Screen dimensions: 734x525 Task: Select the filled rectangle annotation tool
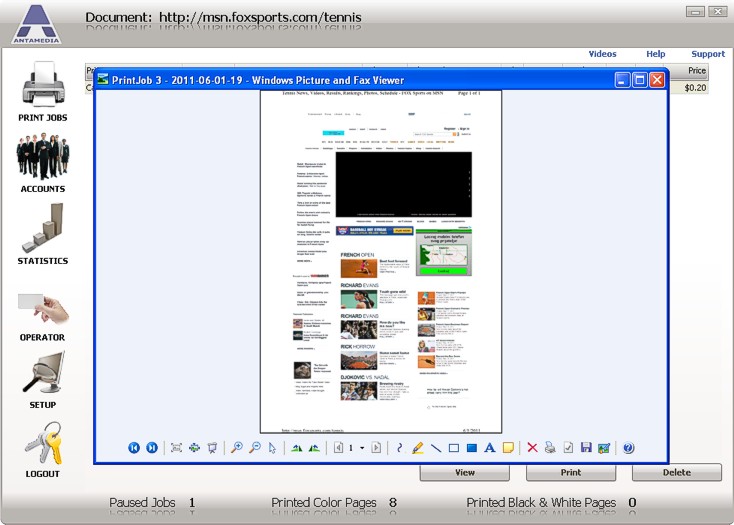472,448
